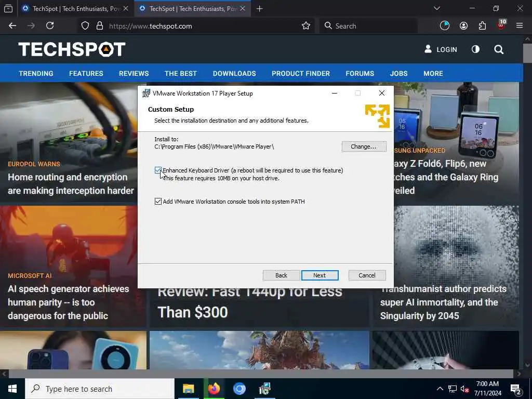Click the network icon in system tray
This screenshot has height=399, width=532.
453,389
